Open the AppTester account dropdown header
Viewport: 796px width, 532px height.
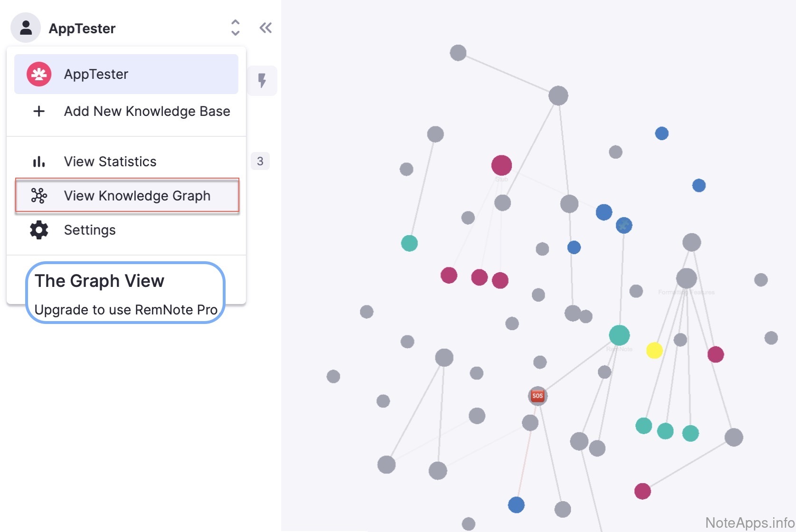click(82, 28)
